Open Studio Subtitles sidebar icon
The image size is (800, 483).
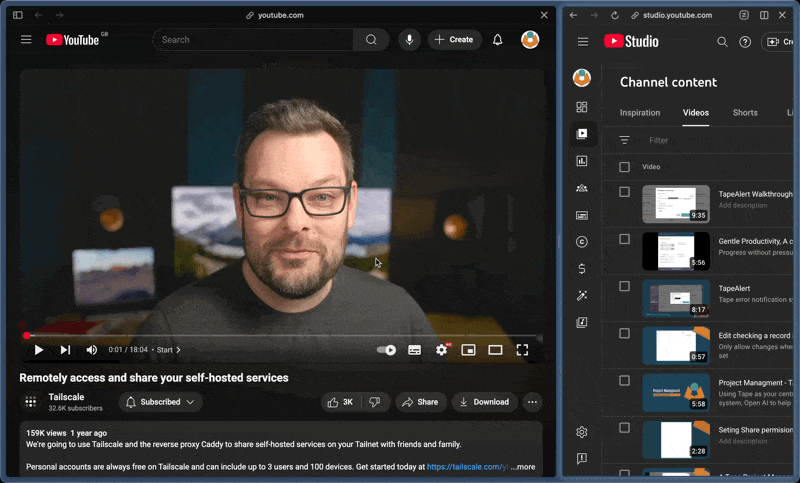tap(582, 215)
